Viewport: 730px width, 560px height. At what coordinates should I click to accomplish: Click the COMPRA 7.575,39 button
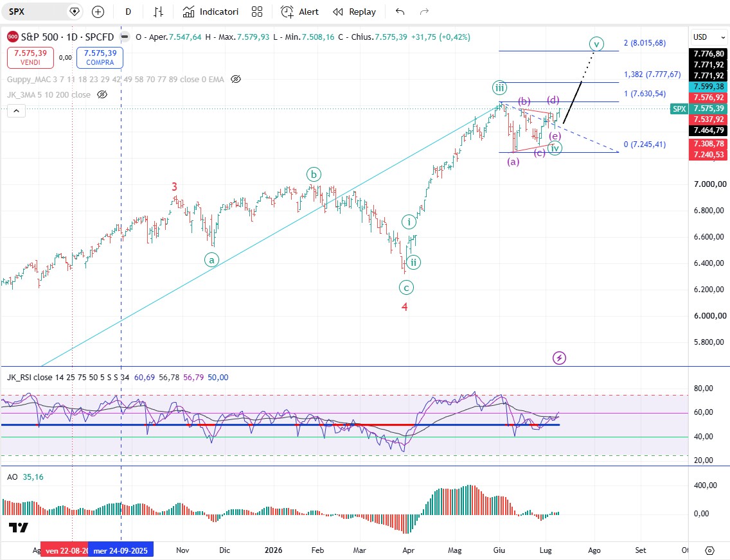[100, 58]
